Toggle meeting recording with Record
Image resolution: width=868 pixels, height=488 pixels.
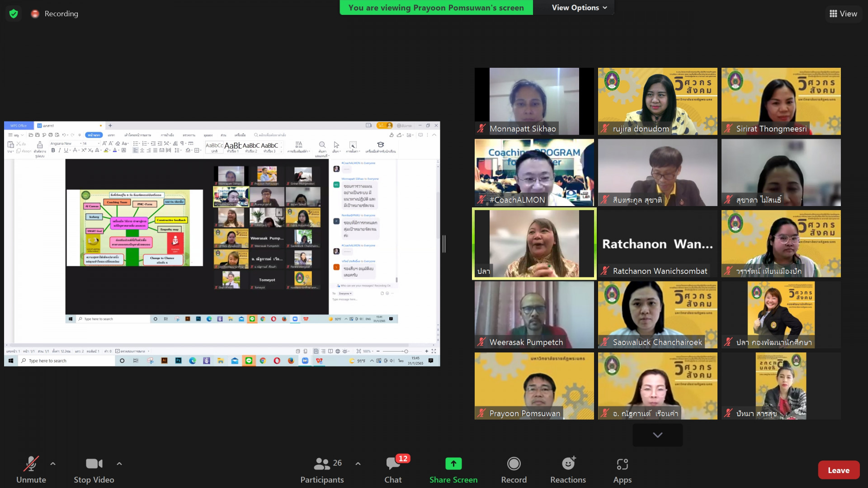point(514,470)
